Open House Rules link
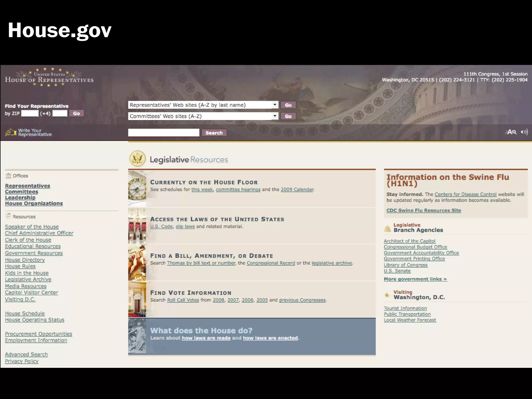This screenshot has width=532, height=399. tap(20, 266)
